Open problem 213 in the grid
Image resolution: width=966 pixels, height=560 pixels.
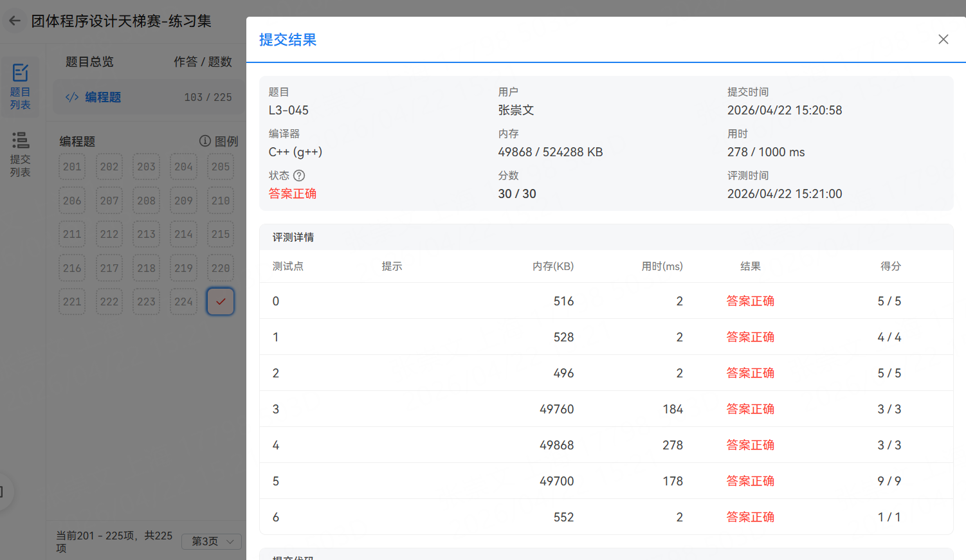click(147, 234)
